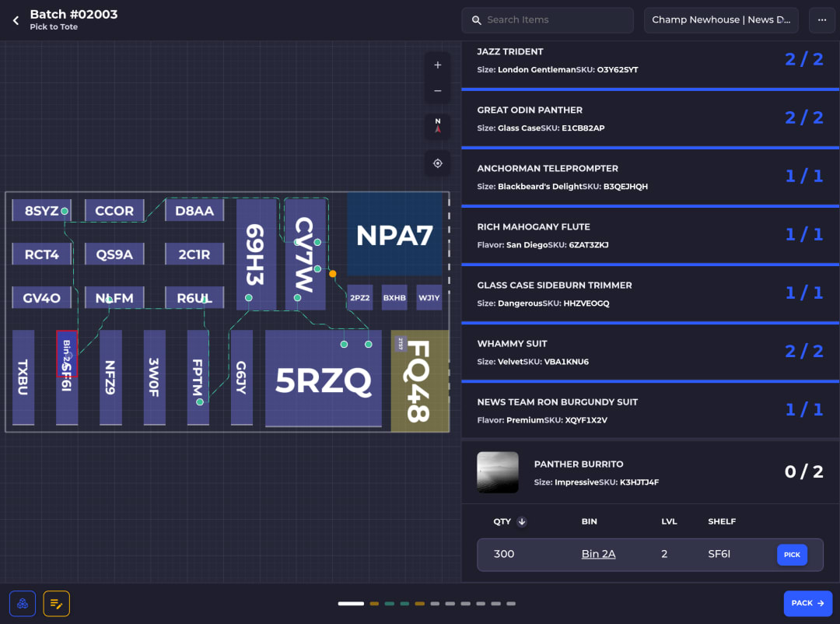Screen dimensions: 840x624
Task: Select the 5RZQ zone on the map
Action: click(x=324, y=378)
